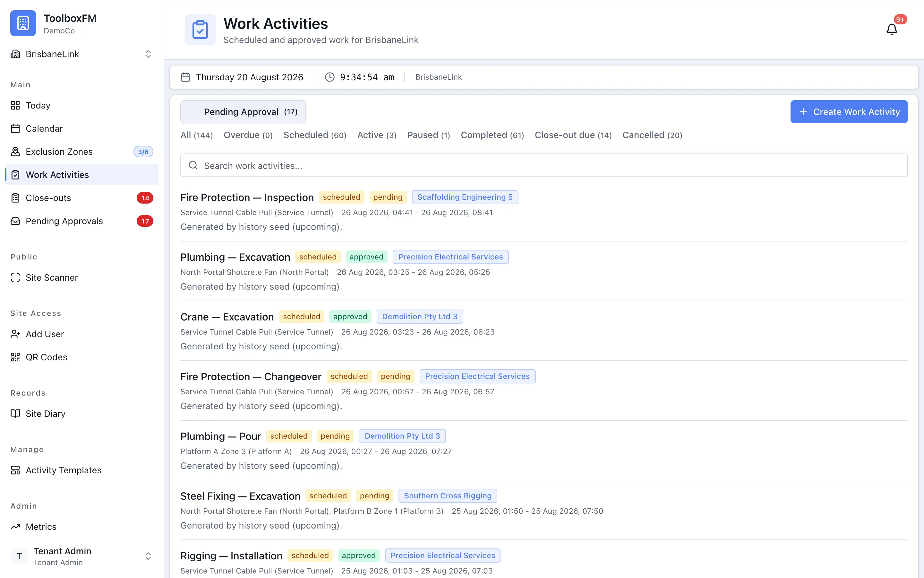Click the QR Codes icon

click(15, 357)
